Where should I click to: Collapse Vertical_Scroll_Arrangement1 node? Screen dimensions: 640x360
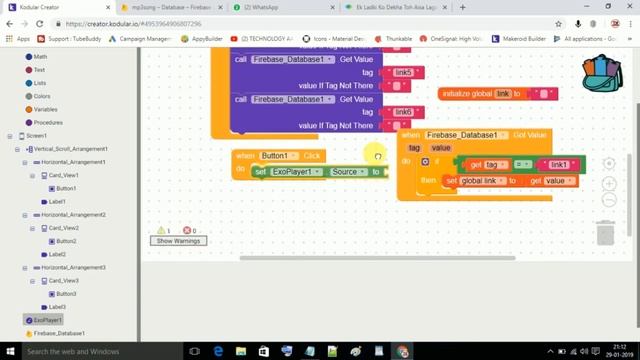coord(17,149)
